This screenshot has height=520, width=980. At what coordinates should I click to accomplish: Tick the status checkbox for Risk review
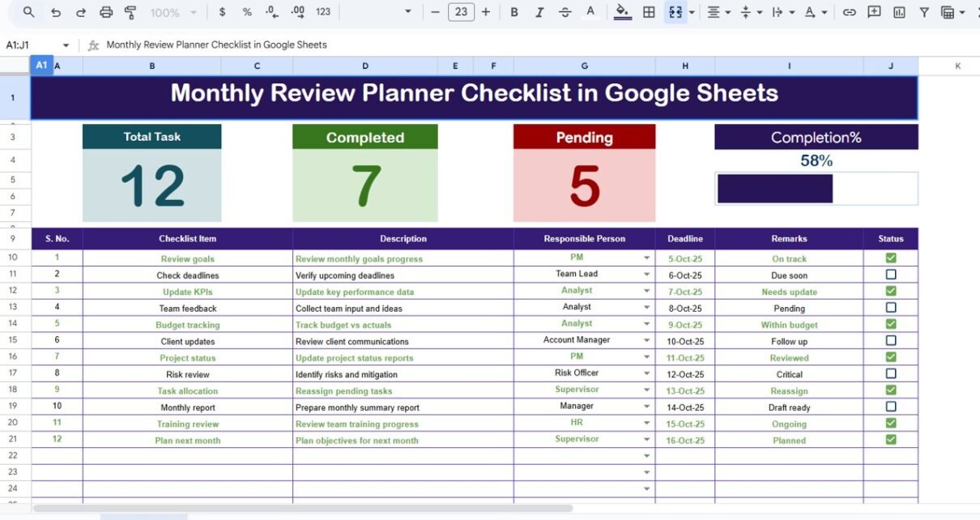[x=891, y=373]
